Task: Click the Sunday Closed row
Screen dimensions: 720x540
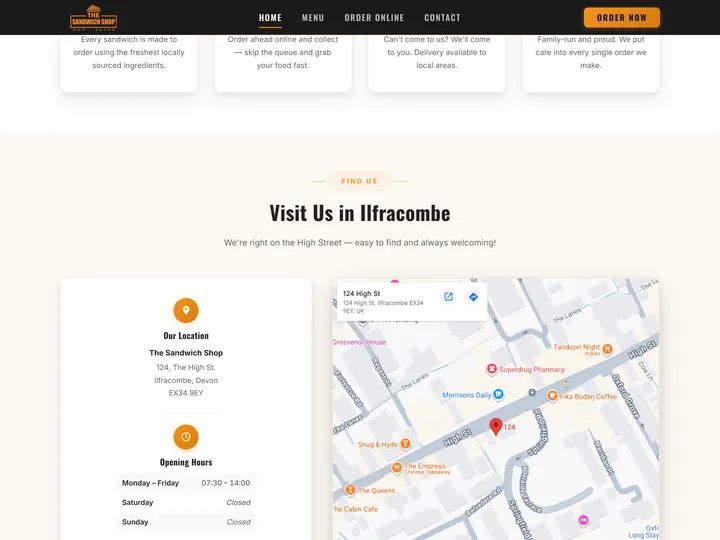Action: pos(186,522)
